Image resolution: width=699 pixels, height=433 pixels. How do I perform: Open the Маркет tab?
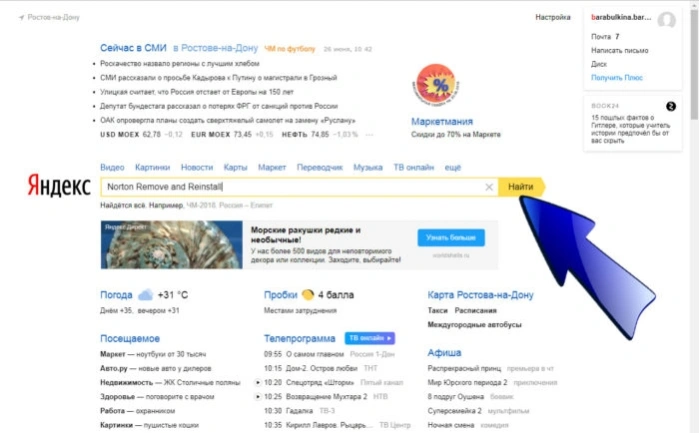(272, 167)
